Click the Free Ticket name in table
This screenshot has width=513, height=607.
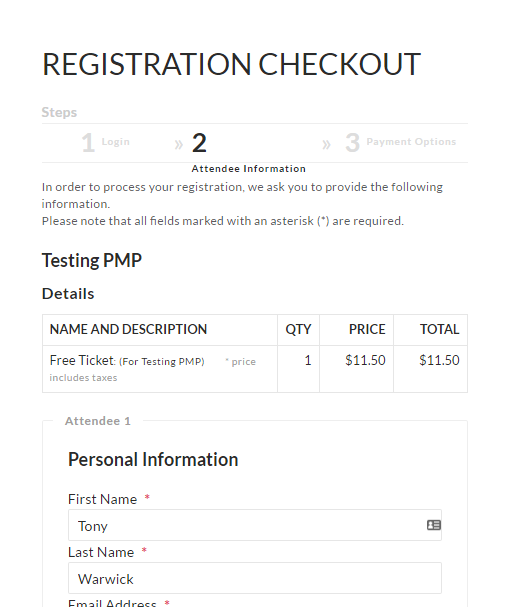[82, 360]
